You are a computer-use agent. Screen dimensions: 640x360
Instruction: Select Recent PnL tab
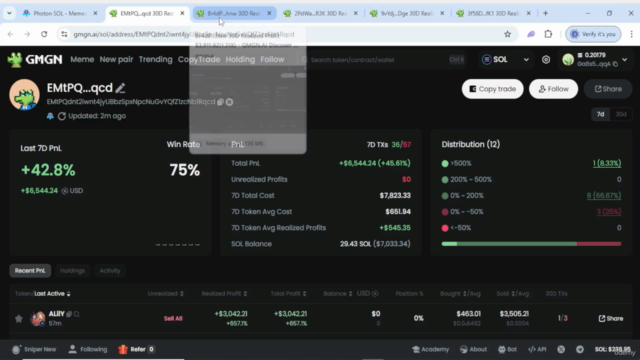(30, 271)
